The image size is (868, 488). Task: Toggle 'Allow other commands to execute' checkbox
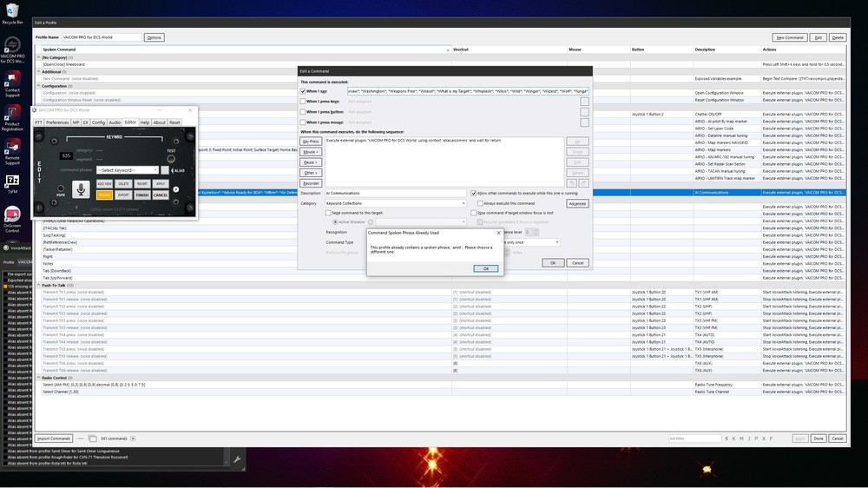pos(474,193)
